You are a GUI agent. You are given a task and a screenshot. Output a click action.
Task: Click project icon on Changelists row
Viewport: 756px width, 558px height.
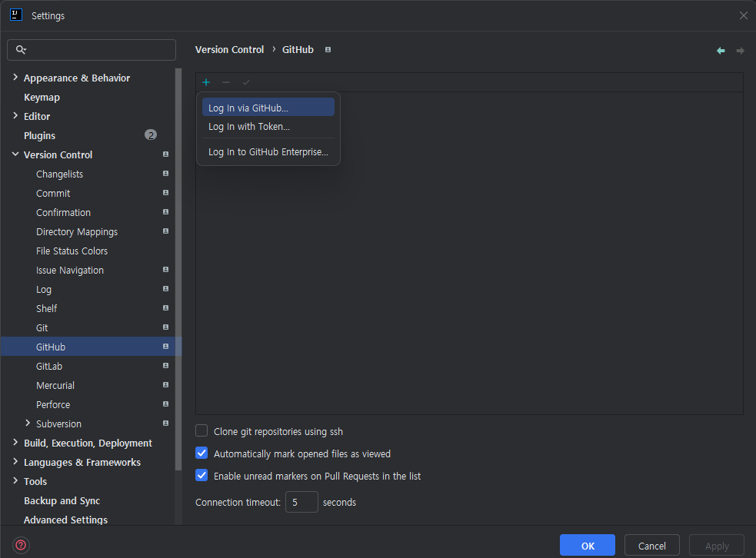tap(166, 174)
